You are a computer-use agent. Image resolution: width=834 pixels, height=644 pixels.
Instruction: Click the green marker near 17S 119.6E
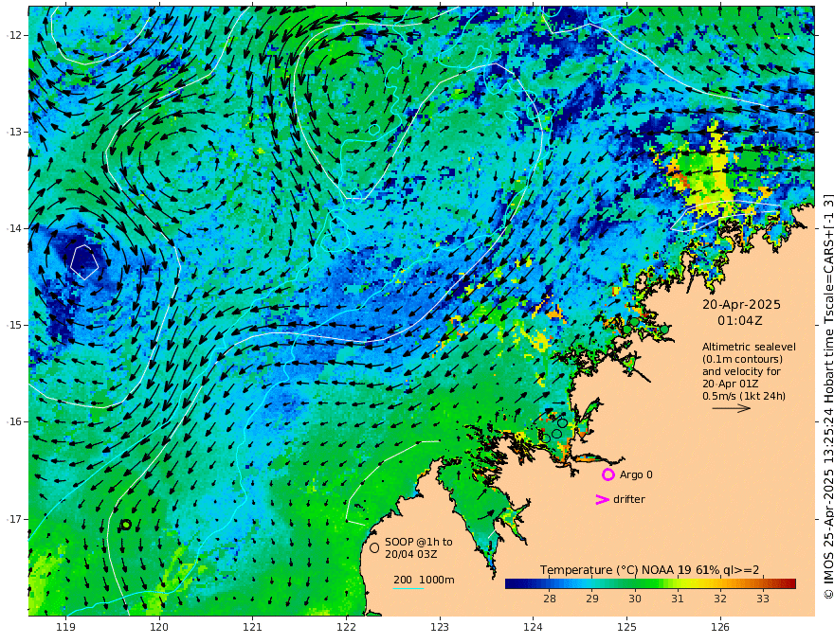pos(126,525)
